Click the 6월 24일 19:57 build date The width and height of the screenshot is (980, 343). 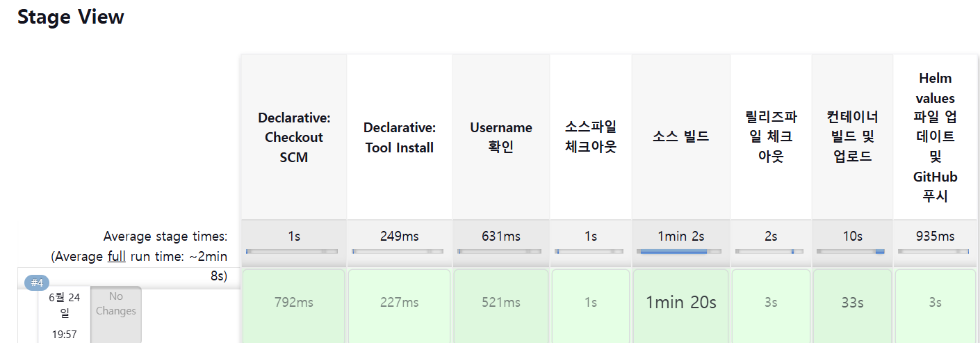click(64, 315)
